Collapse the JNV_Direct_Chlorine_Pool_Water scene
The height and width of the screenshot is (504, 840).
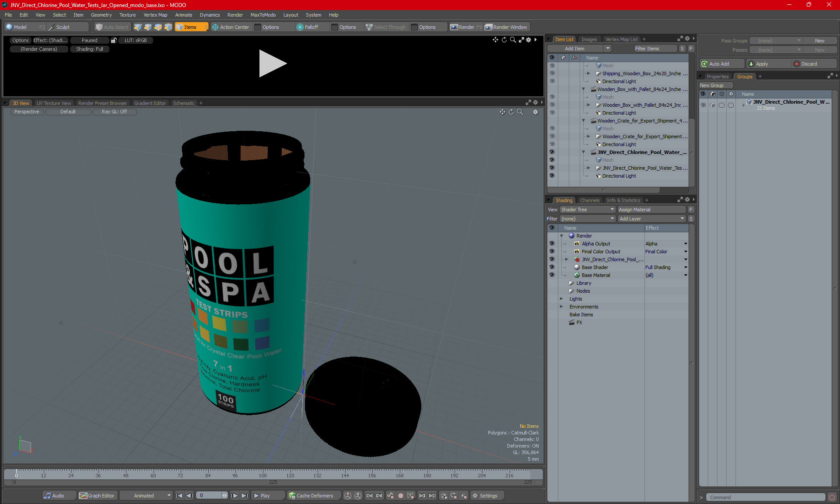coord(583,152)
